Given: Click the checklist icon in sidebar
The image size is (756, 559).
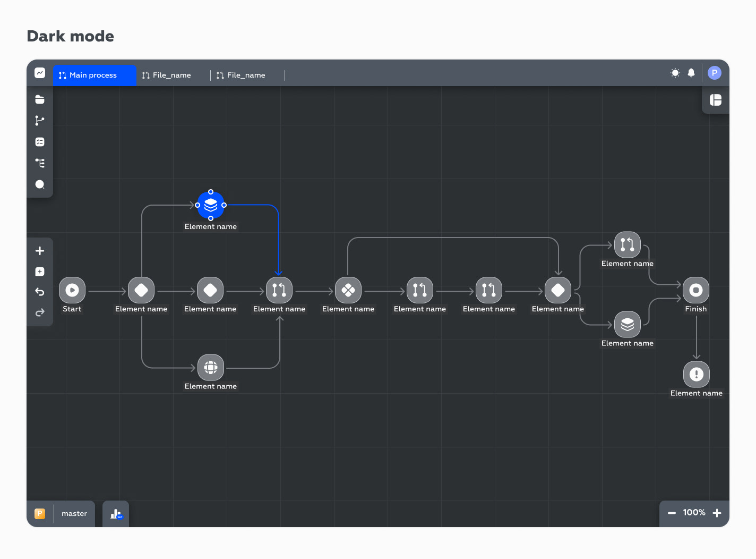Looking at the screenshot, I should (40, 142).
